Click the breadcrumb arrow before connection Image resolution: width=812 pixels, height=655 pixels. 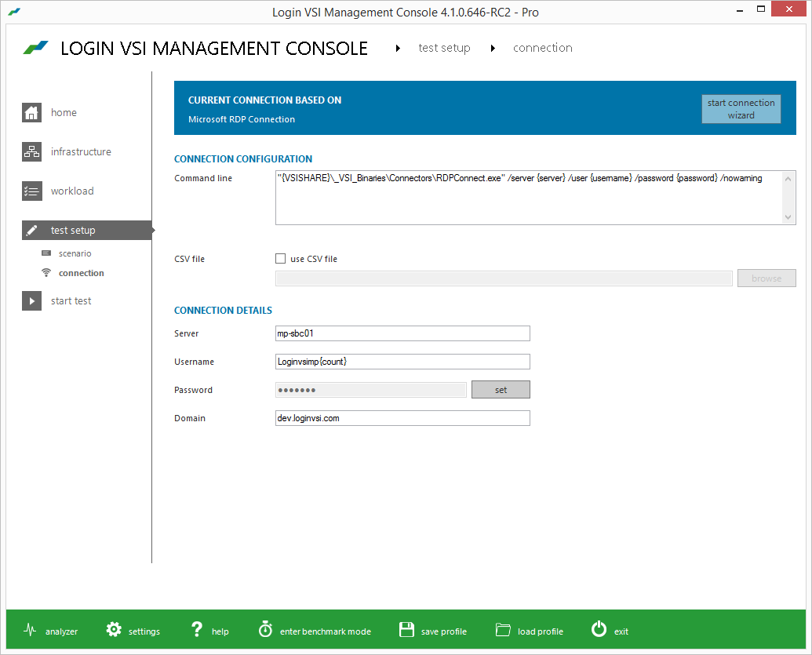click(x=493, y=48)
